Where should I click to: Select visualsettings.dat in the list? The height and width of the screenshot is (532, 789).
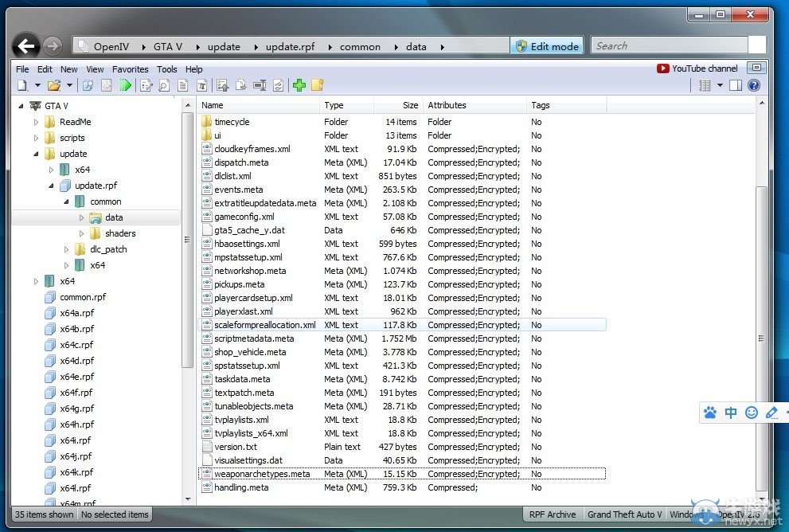401,460
